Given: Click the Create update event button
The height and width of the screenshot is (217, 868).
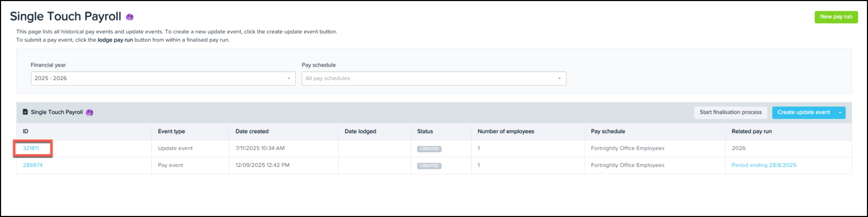Looking at the screenshot, I should [x=804, y=112].
